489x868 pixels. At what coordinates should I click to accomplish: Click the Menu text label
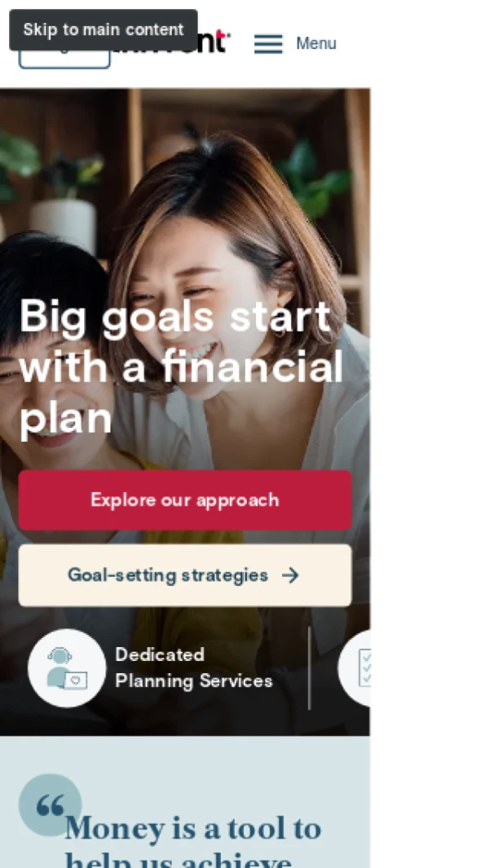coord(316,44)
